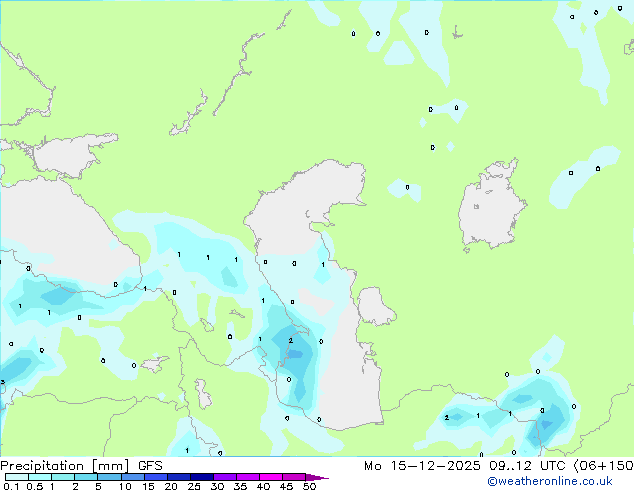Click the 20–25 mm dark blue swatch

[179, 477]
